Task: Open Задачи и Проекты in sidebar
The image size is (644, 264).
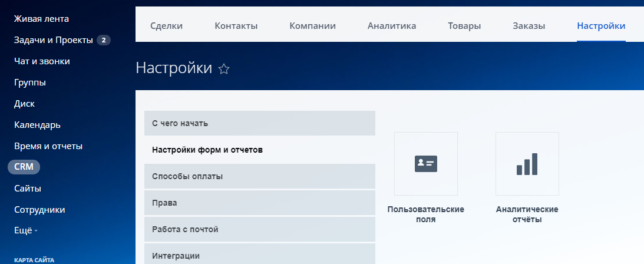Action: click(54, 40)
